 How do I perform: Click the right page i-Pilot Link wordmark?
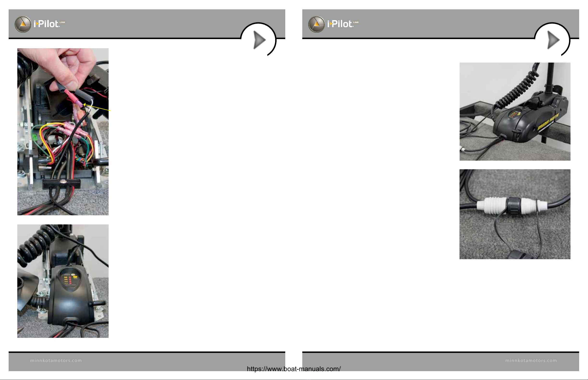[343, 24]
